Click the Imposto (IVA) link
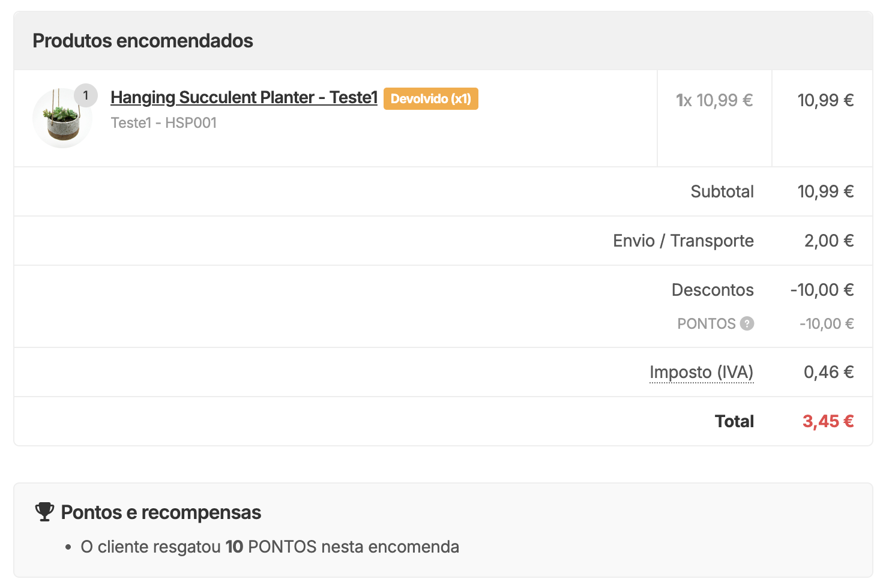 coord(701,372)
